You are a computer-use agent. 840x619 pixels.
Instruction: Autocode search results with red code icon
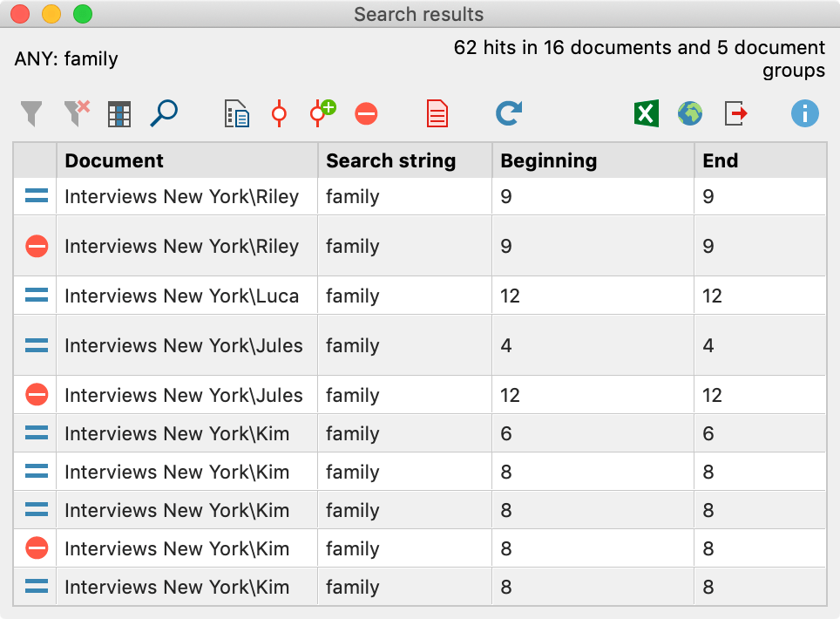click(x=279, y=113)
